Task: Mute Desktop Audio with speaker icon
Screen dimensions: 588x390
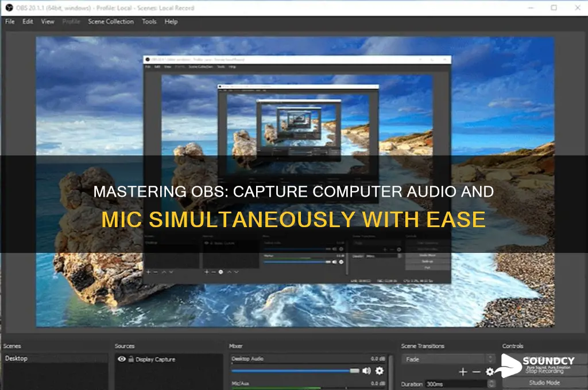Action: [366, 371]
